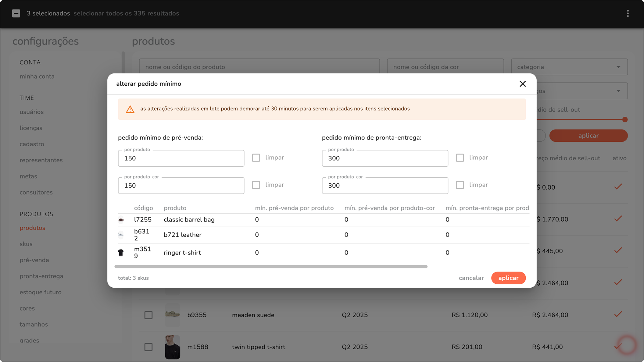Image resolution: width=644 pixels, height=362 pixels.
Task: Expand the categoria dropdown filter
Action: click(569, 67)
